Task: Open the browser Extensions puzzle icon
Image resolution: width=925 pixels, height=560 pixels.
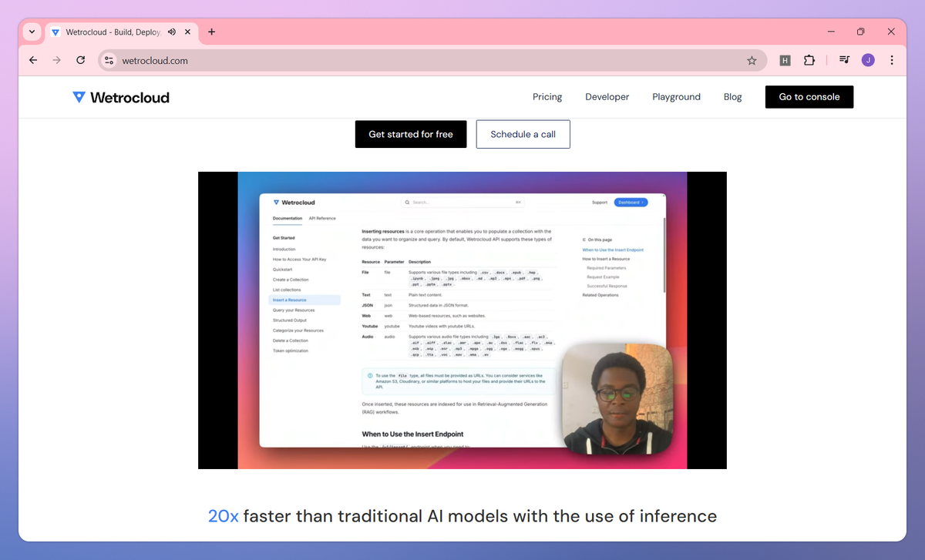Action: coord(809,59)
